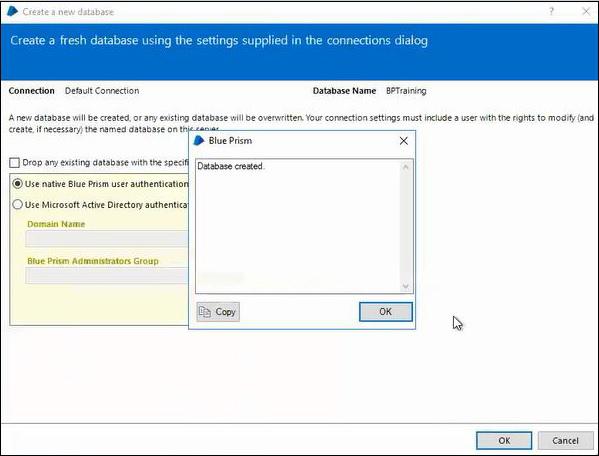Click scroll down arrow in message box
Image resolution: width=599 pixels, height=456 pixels.
point(406,286)
